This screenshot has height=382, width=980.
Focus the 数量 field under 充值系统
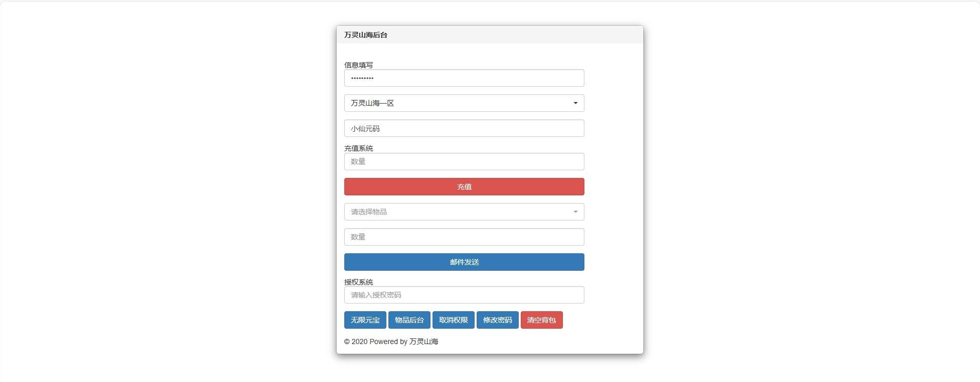pos(464,162)
